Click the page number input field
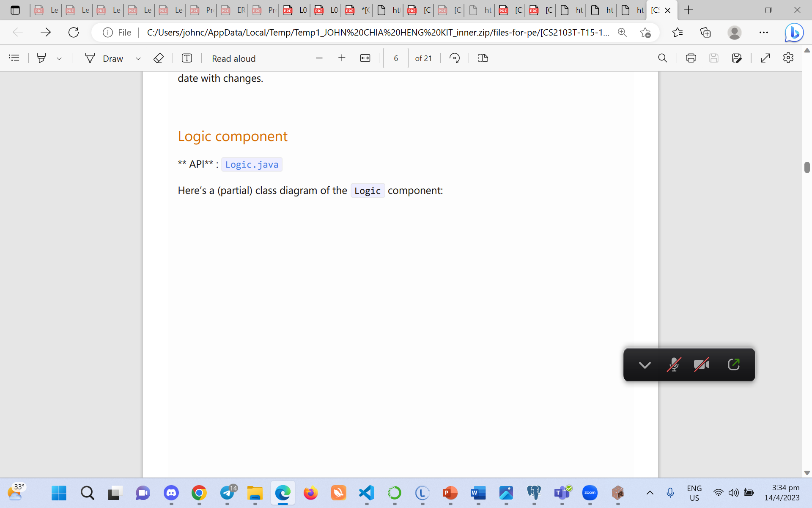Image resolution: width=812 pixels, height=508 pixels. coord(395,58)
